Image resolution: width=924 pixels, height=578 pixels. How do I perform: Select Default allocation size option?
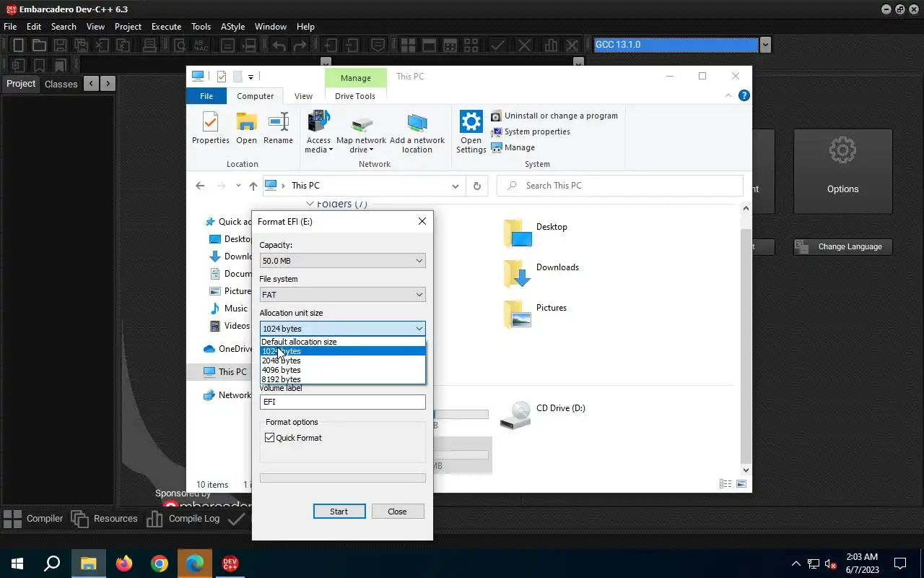pyautogui.click(x=342, y=342)
